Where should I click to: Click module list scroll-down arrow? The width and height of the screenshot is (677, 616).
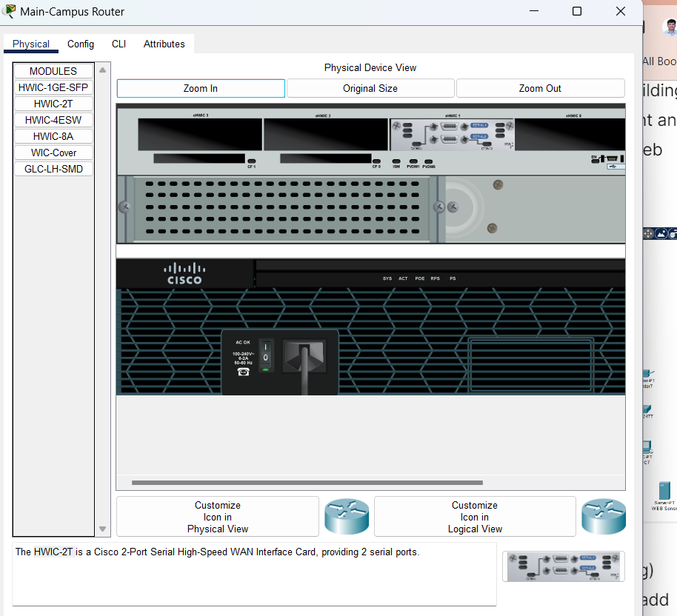(103, 529)
